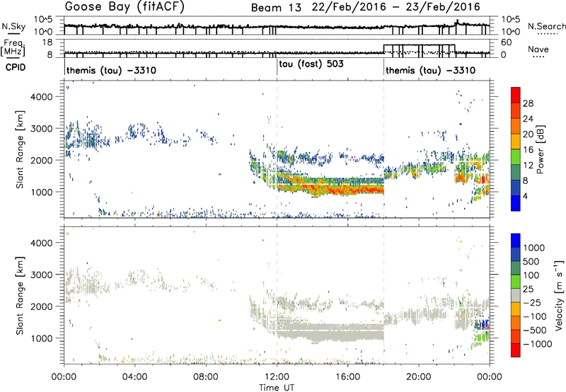Screen dimensions: 566x392
Task: Click the gray velocity band near 15:00
Action: click(330, 331)
